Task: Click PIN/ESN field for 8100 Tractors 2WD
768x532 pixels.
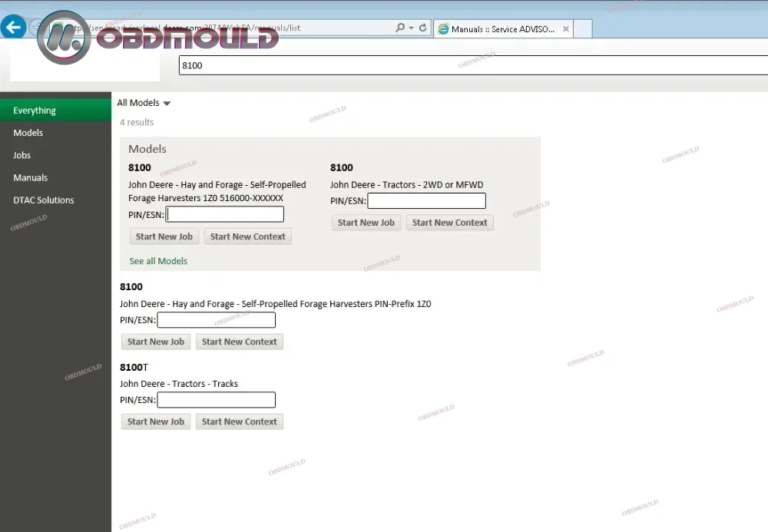Action: [426, 201]
